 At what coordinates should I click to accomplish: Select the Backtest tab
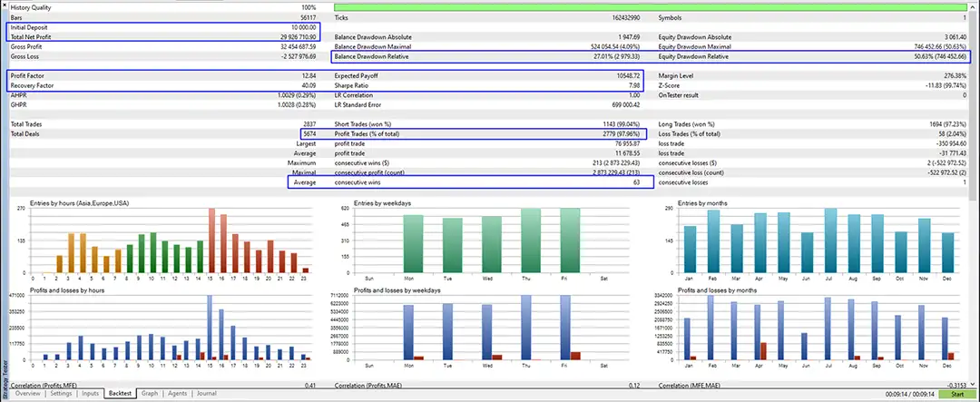tap(121, 394)
